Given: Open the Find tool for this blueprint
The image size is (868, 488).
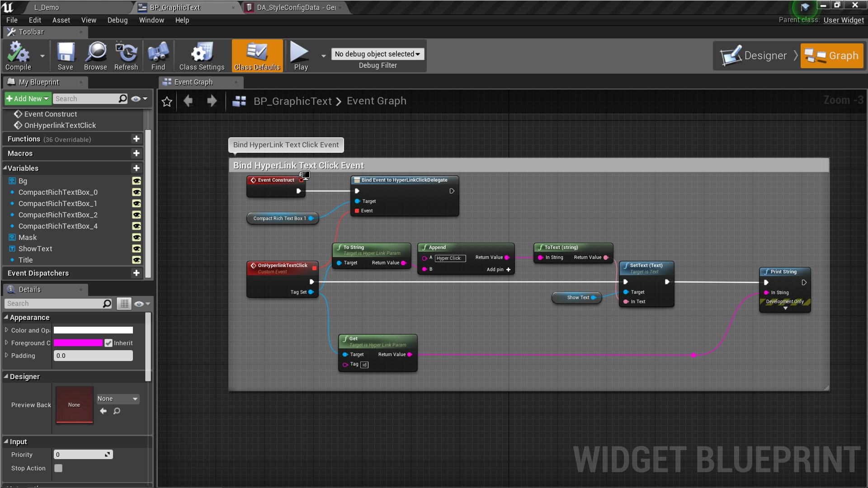Looking at the screenshot, I should point(158,55).
